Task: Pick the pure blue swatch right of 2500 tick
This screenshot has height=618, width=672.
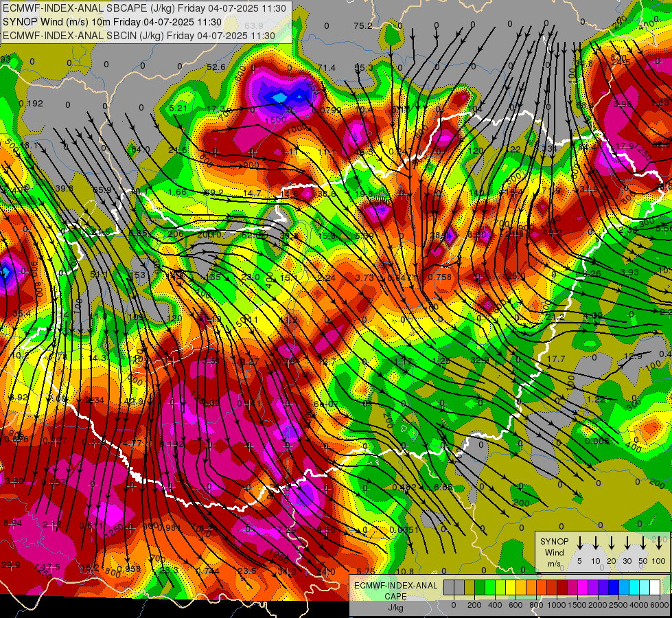Action: click(613, 587)
